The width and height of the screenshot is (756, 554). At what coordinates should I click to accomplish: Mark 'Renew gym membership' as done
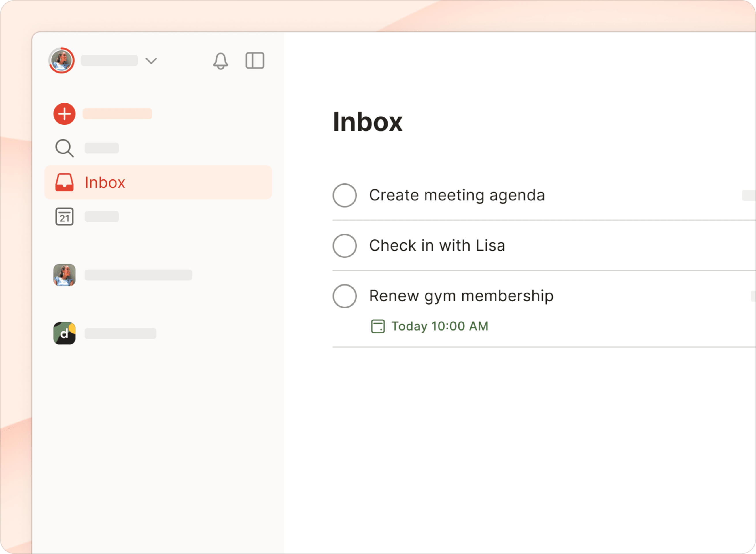[345, 296]
